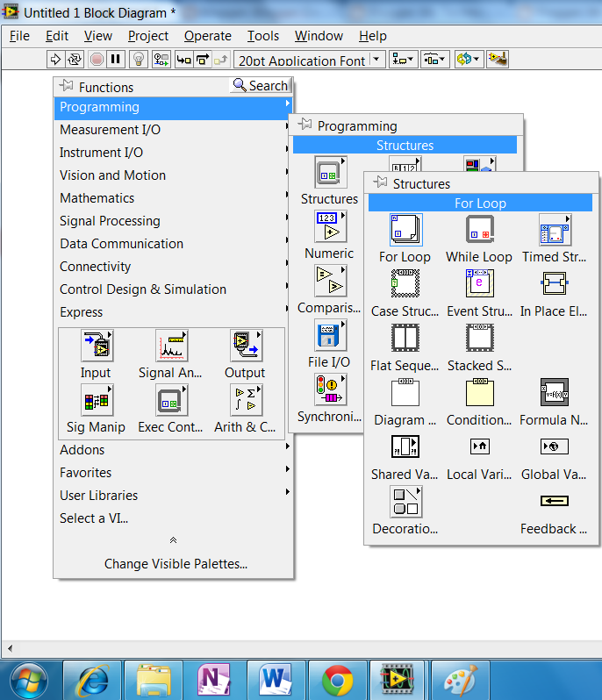Toggle Highlight Execution light bulb

pos(139,60)
